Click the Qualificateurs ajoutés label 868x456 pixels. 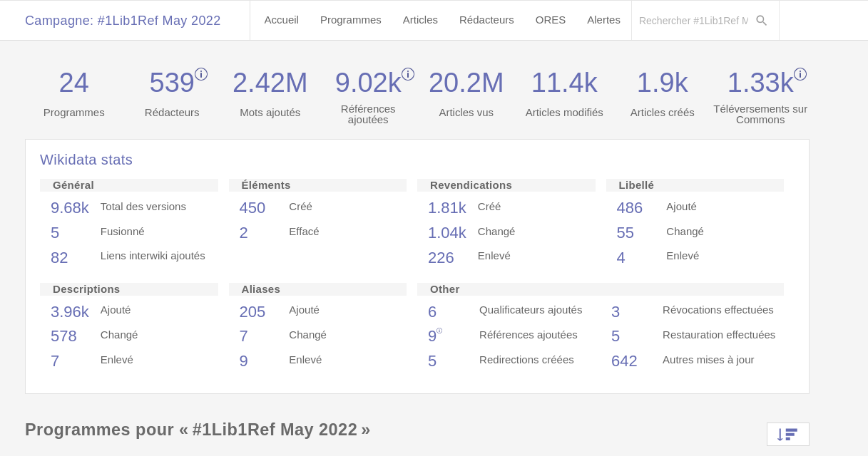pos(531,309)
